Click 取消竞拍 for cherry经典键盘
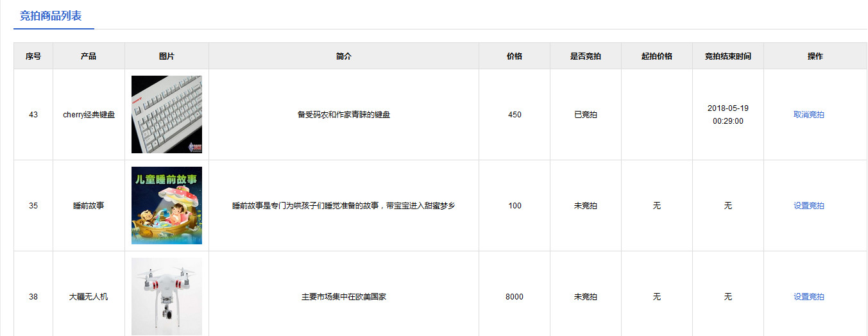The width and height of the screenshot is (868, 336). (x=808, y=115)
